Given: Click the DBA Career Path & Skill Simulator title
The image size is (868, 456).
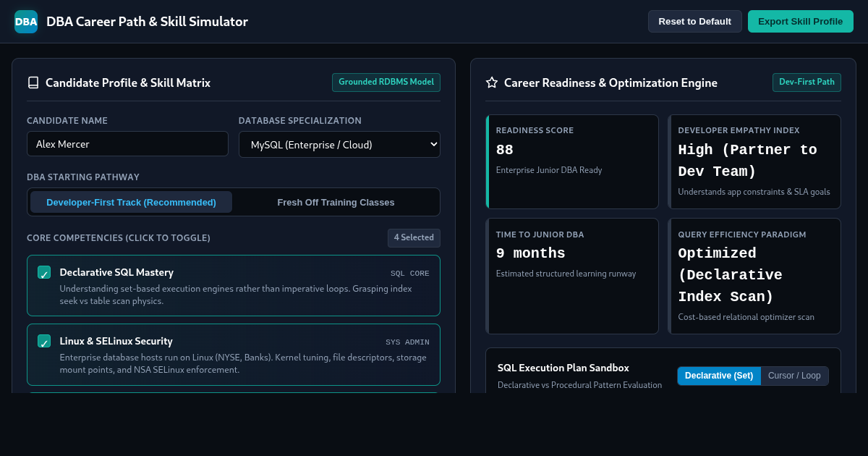Looking at the screenshot, I should pyautogui.click(x=147, y=22).
